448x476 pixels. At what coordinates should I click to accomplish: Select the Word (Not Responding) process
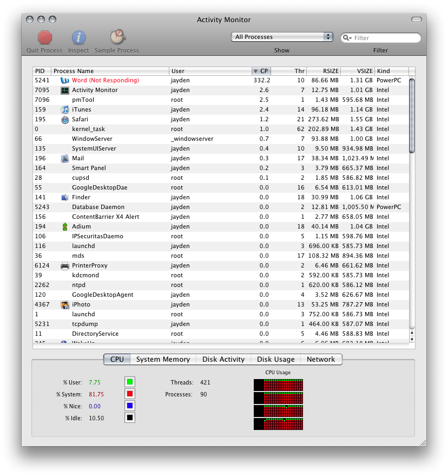point(221,81)
